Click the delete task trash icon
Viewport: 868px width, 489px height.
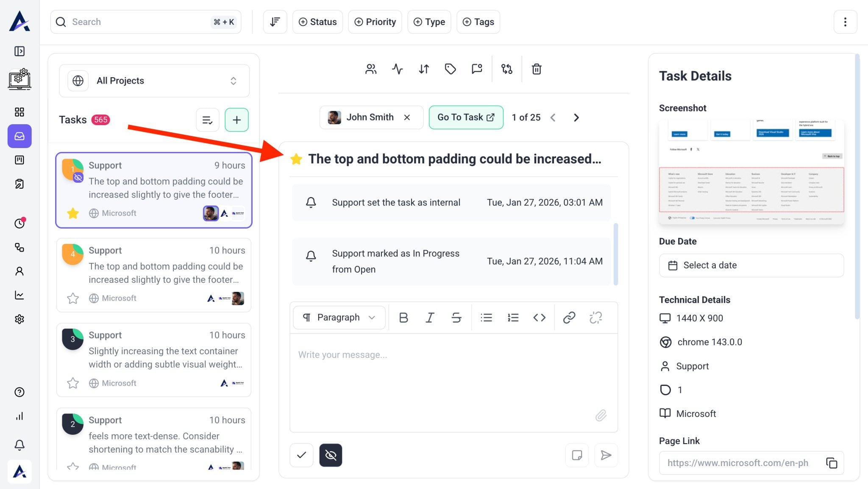pos(537,69)
